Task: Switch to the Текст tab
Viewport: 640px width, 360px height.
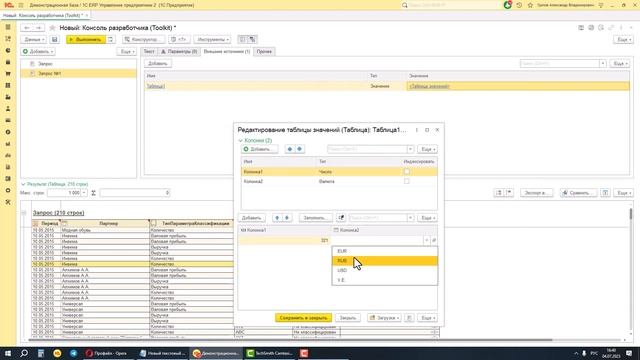Action: (x=149, y=51)
